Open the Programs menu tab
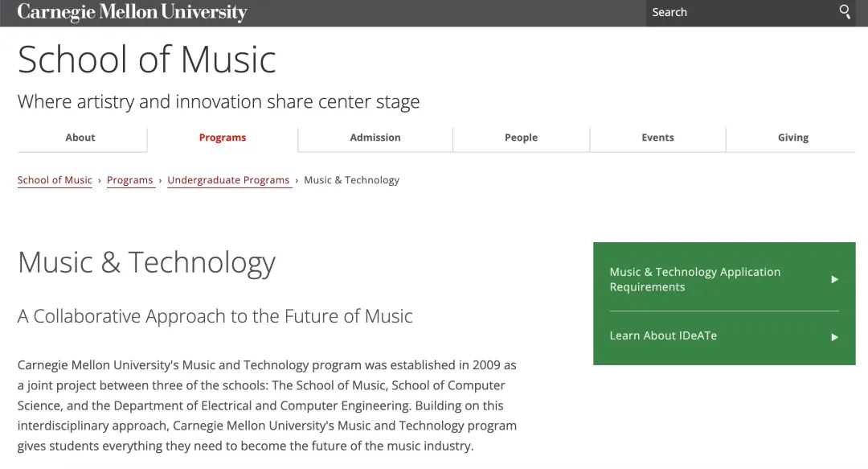The width and height of the screenshot is (868, 469). (223, 138)
